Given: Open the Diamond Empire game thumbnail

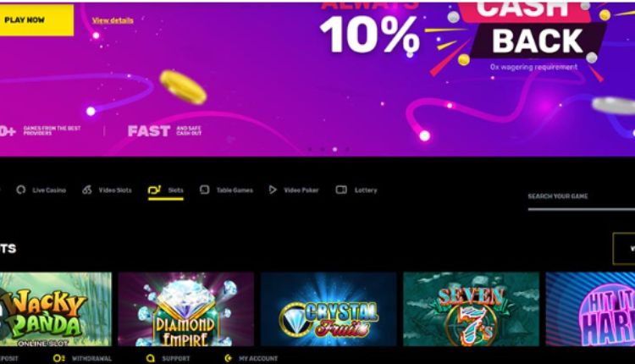Looking at the screenshot, I should tap(186, 309).
